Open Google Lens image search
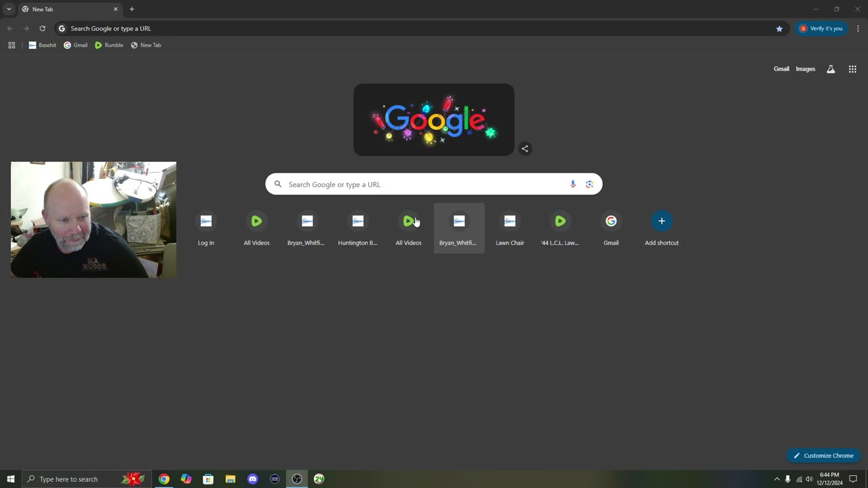 [589, 184]
